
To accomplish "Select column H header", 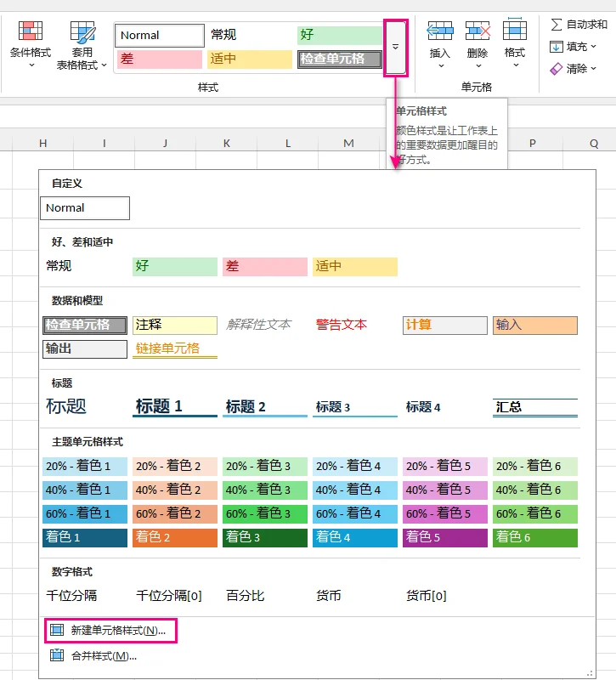I will tap(43, 143).
